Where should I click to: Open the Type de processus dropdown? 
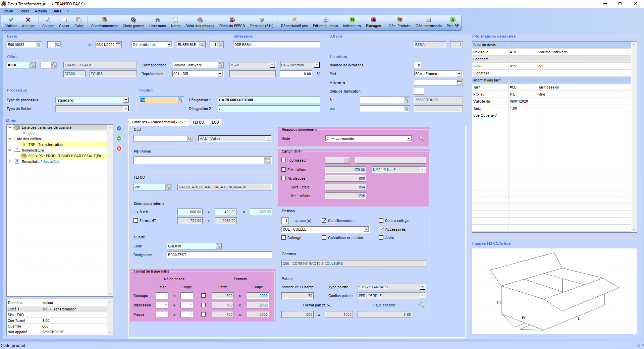[126, 100]
